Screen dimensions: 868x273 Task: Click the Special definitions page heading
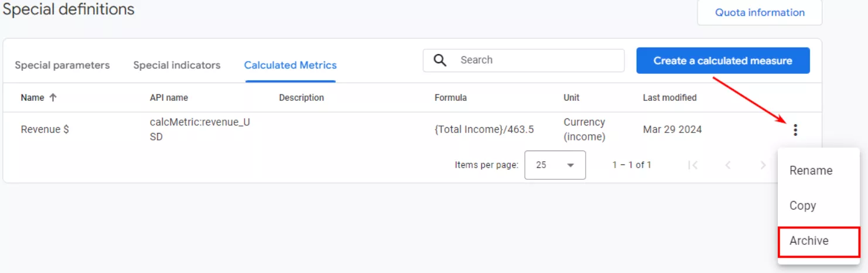point(69,9)
